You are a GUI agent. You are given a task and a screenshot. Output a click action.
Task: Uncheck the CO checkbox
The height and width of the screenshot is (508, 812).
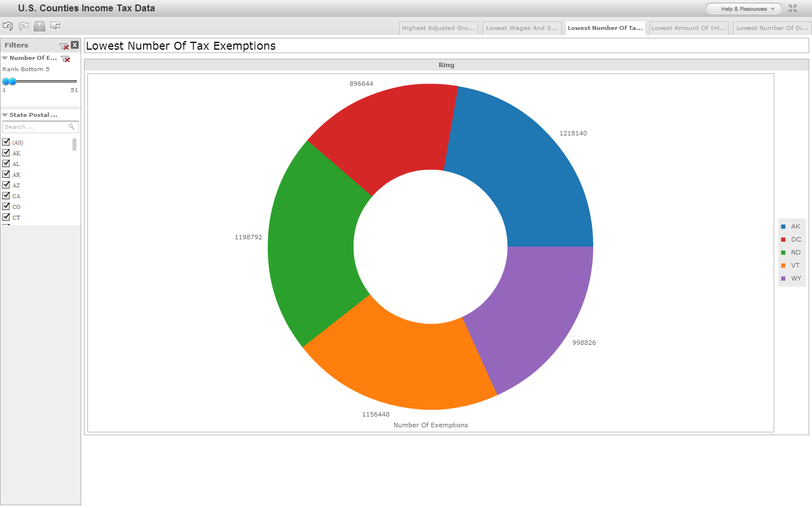click(x=6, y=207)
